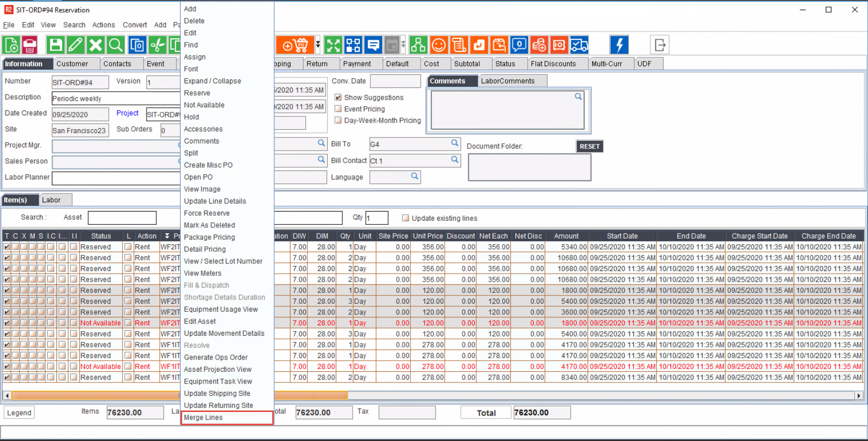This screenshot has height=441, width=868.
Task: Switch to the Flat Discounts tab
Action: (553, 64)
